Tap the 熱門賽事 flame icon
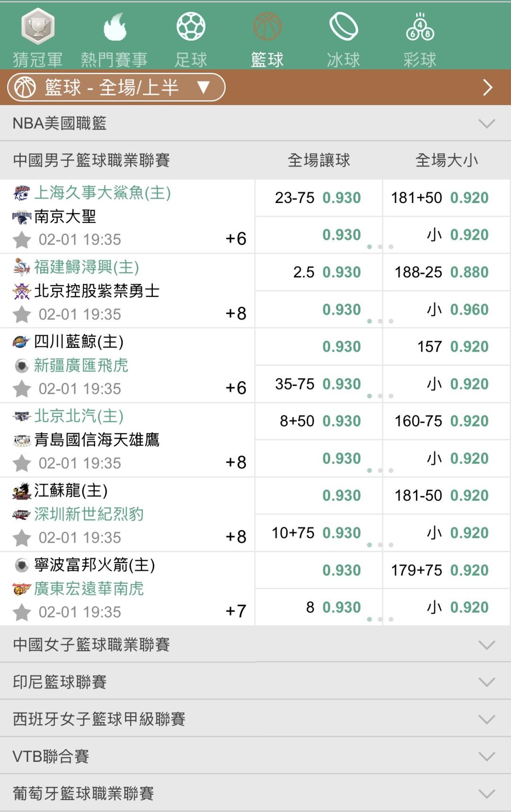Screen dimensions: 511x812 click(x=115, y=26)
